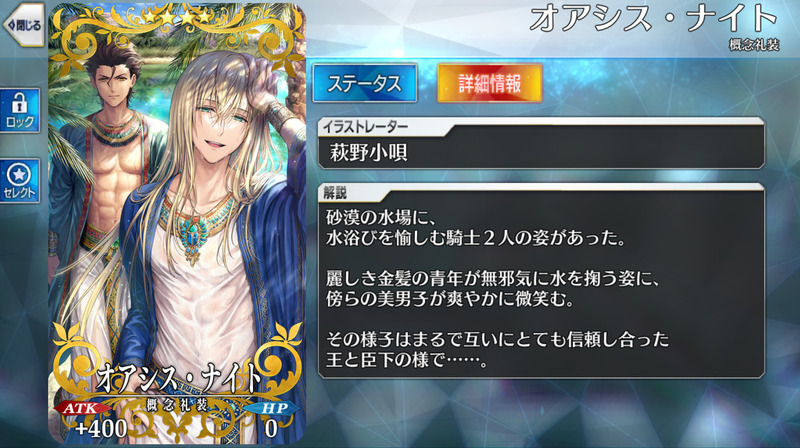Switch to the ステータス tab
The width and height of the screenshot is (800, 448).
coord(364,83)
